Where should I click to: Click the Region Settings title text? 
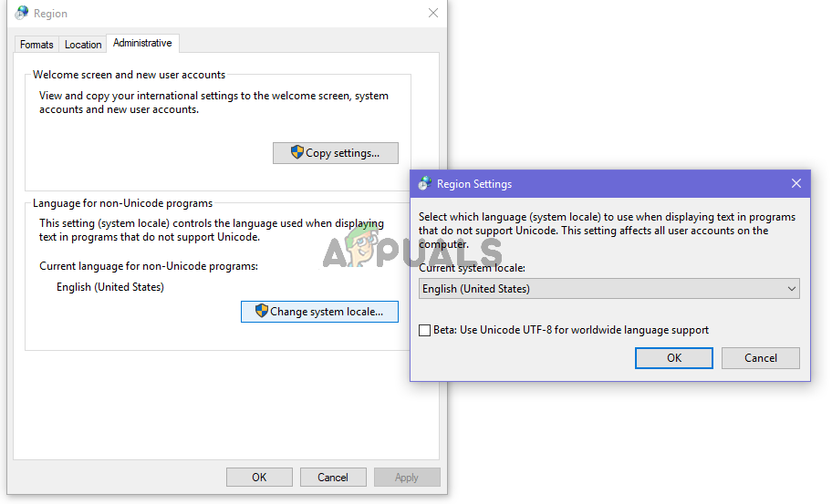click(474, 184)
